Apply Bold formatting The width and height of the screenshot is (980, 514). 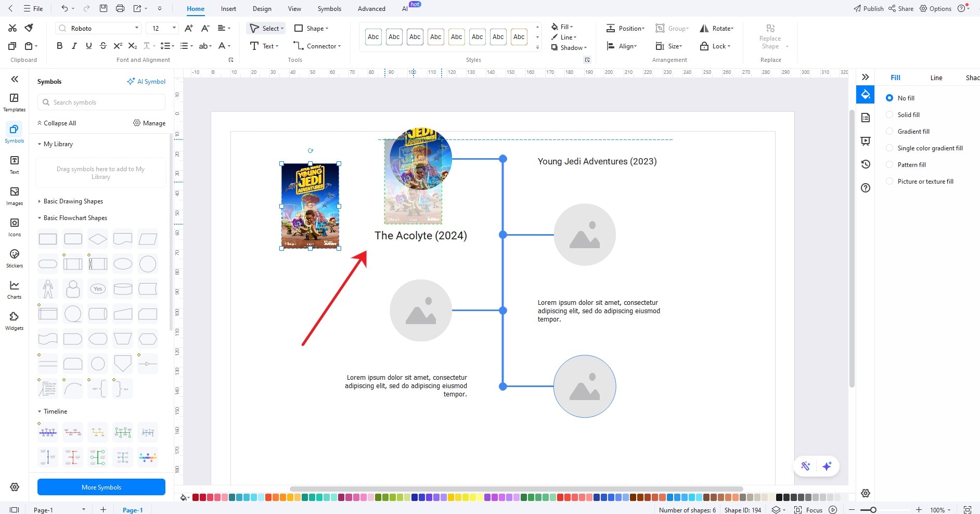(59, 46)
